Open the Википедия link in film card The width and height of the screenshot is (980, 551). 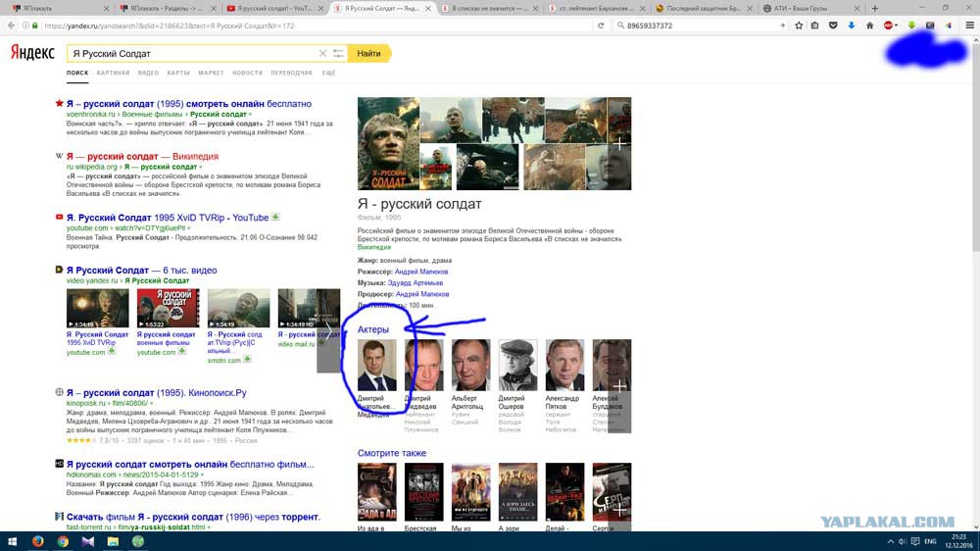point(373,247)
